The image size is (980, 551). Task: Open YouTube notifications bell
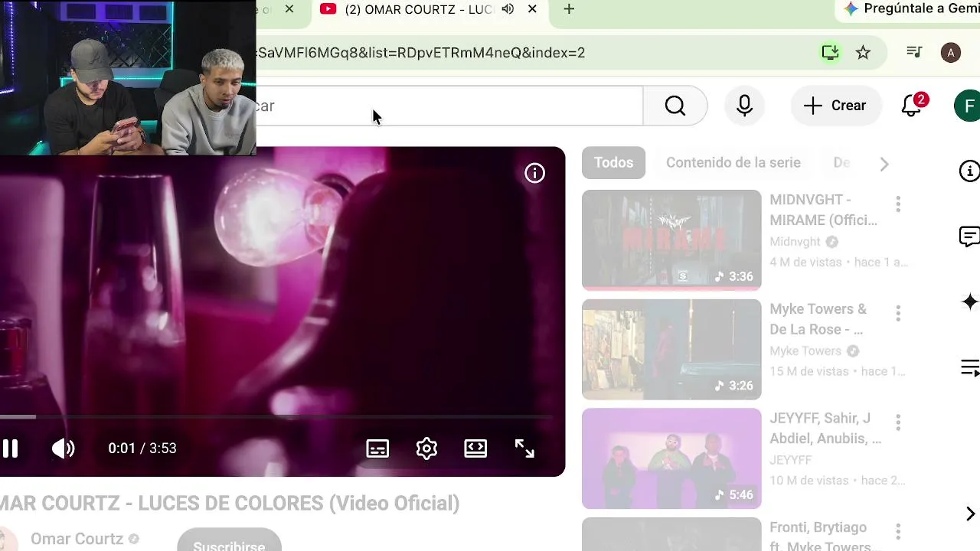pyautogui.click(x=911, y=106)
